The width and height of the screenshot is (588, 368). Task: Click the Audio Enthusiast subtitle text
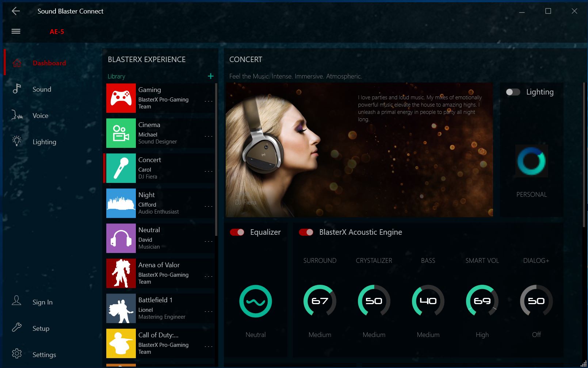click(159, 212)
